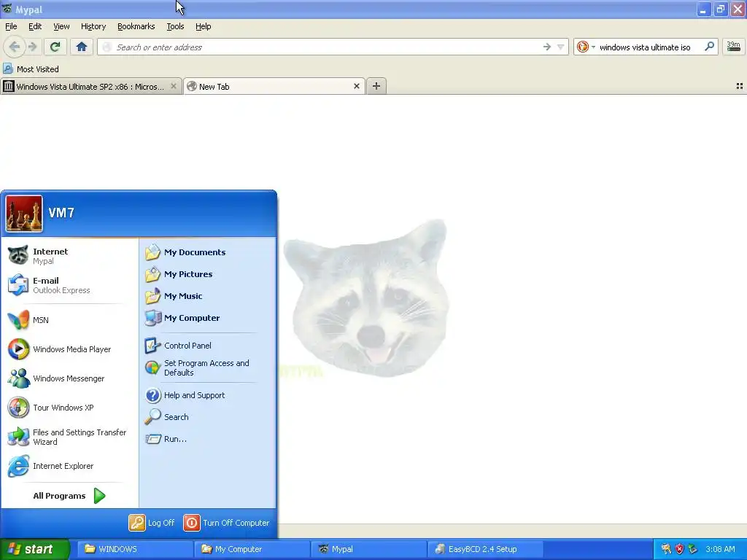Open the Edit menu

click(x=35, y=26)
